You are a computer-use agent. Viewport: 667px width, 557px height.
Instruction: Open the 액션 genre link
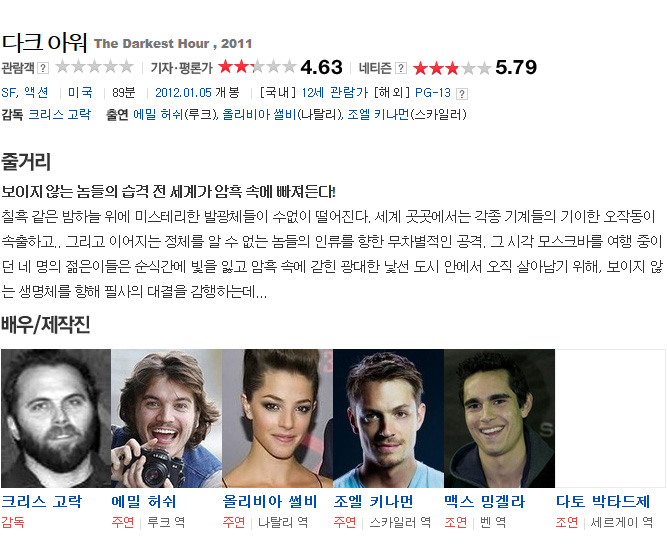pos(36,92)
